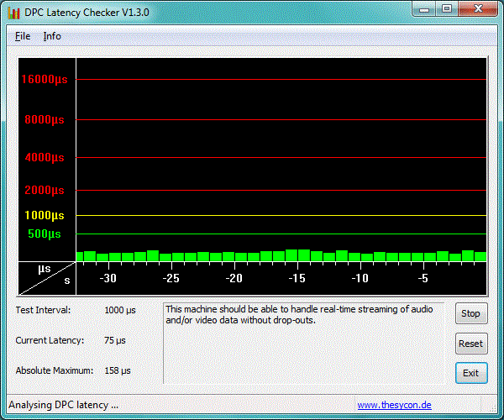Click the Reset button

[x=471, y=344]
